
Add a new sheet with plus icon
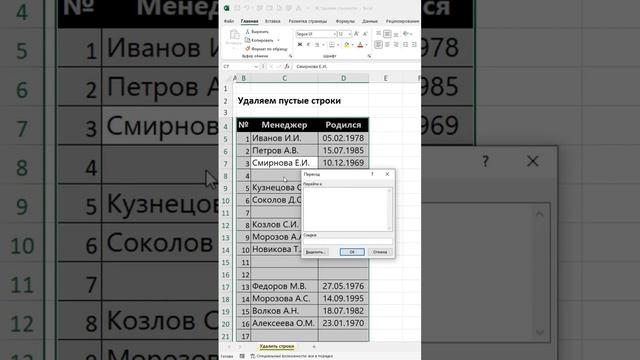click(314, 347)
